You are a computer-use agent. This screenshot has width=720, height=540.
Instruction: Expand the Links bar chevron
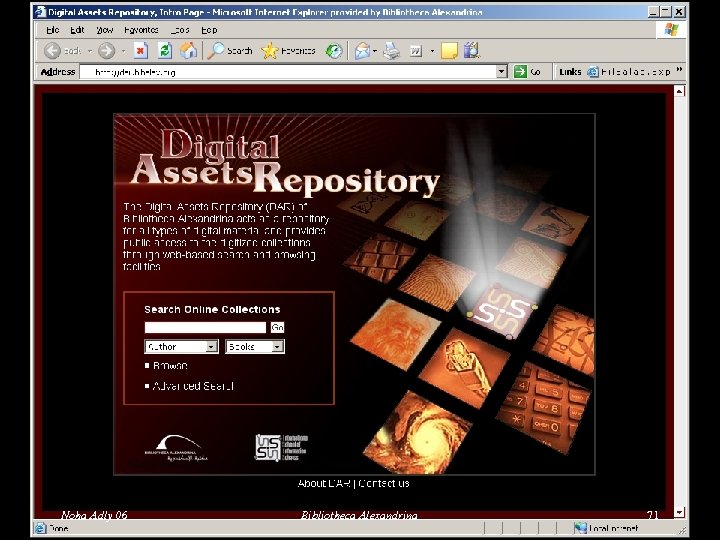pos(680,70)
